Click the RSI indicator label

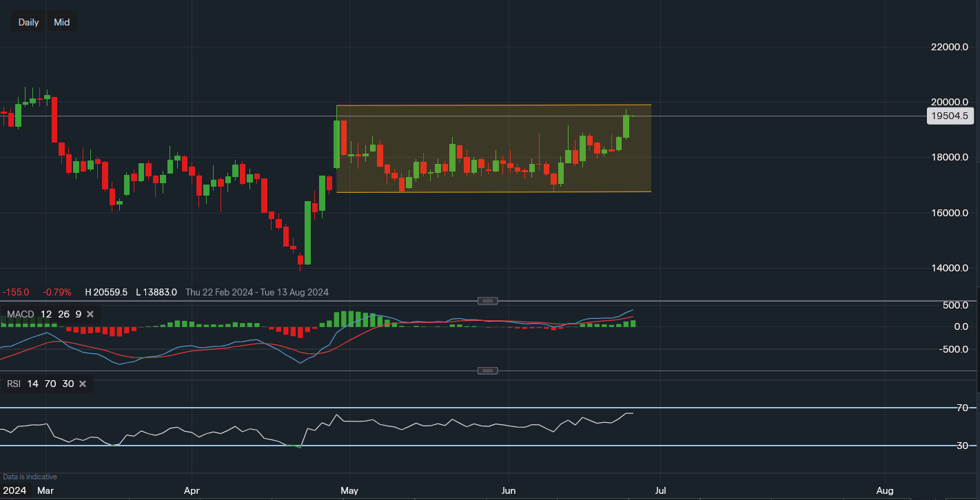click(x=14, y=384)
